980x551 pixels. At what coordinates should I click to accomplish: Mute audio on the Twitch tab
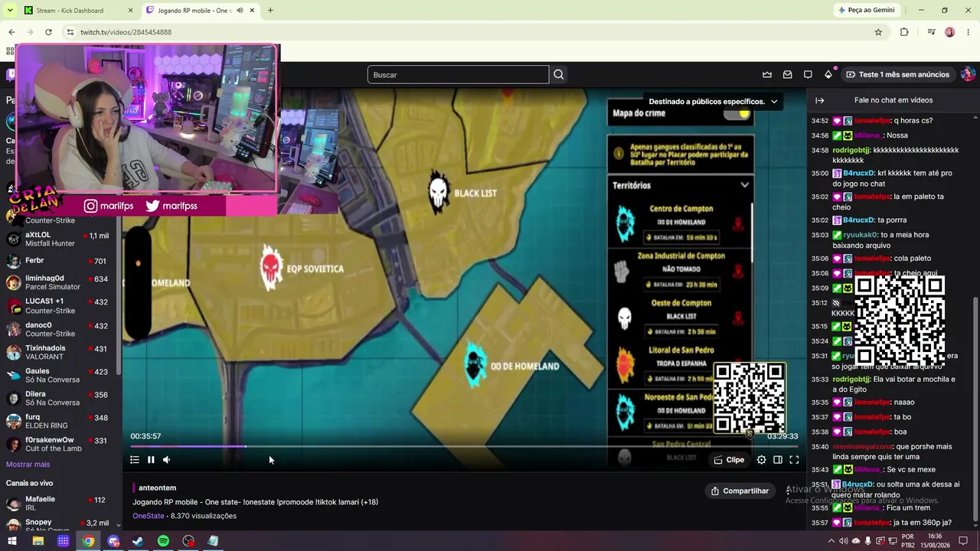[240, 11]
